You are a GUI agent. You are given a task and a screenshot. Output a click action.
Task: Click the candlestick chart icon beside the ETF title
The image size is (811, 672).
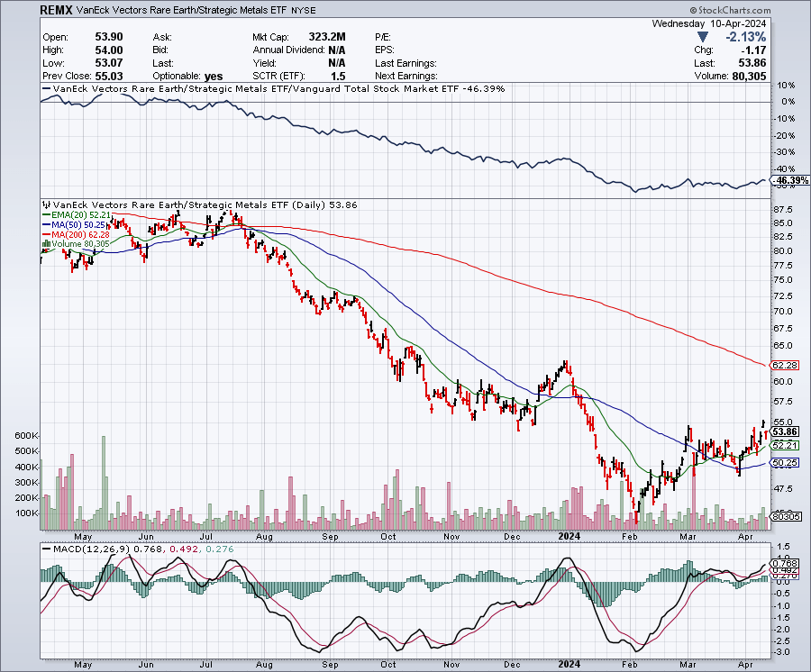(x=47, y=204)
